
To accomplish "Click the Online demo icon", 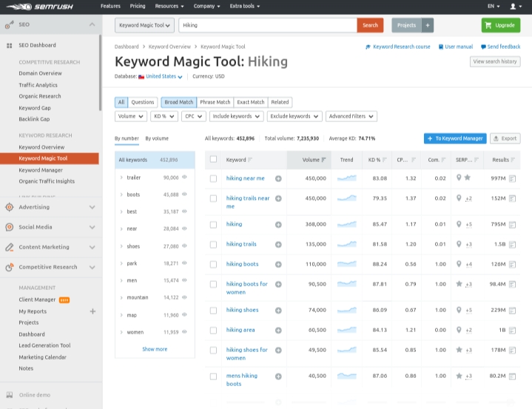I will coord(10,395).
